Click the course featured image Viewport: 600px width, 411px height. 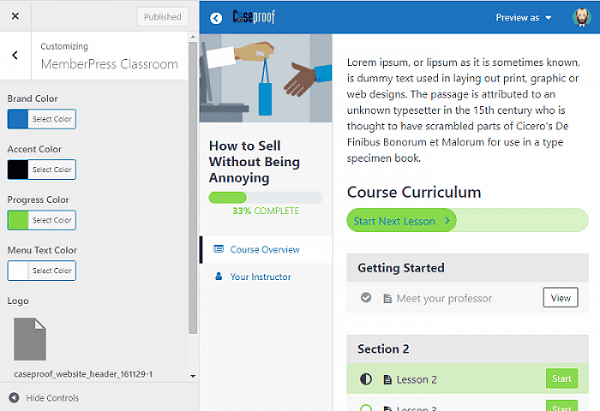coord(266,78)
